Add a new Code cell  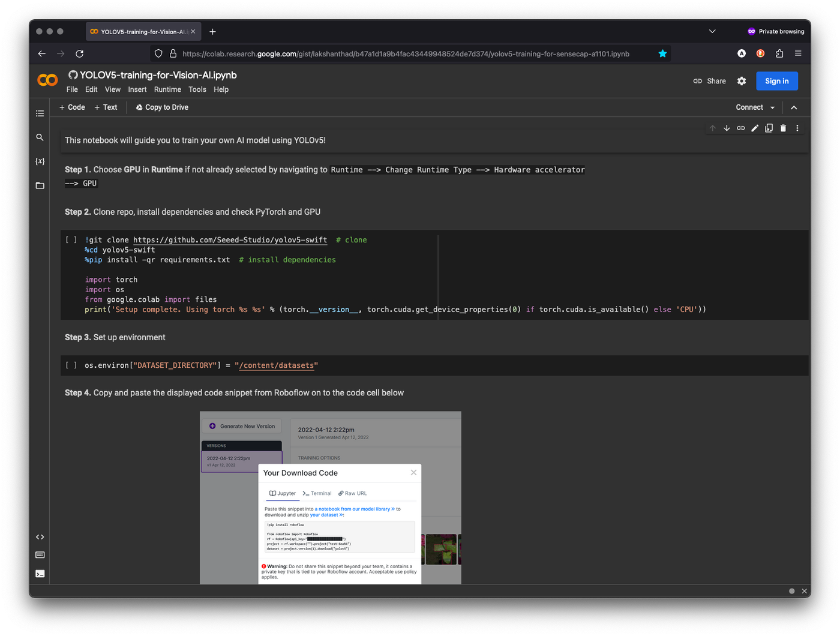pos(72,107)
